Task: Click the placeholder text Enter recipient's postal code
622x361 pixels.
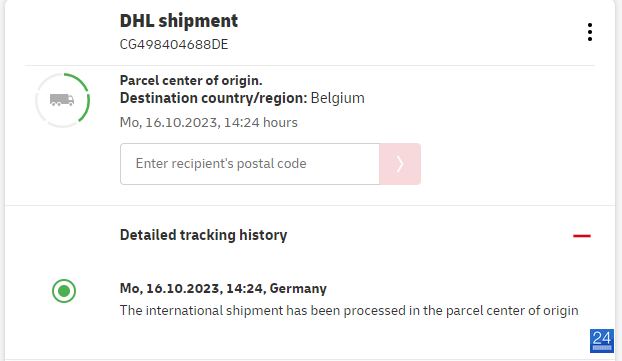Action: (x=221, y=164)
